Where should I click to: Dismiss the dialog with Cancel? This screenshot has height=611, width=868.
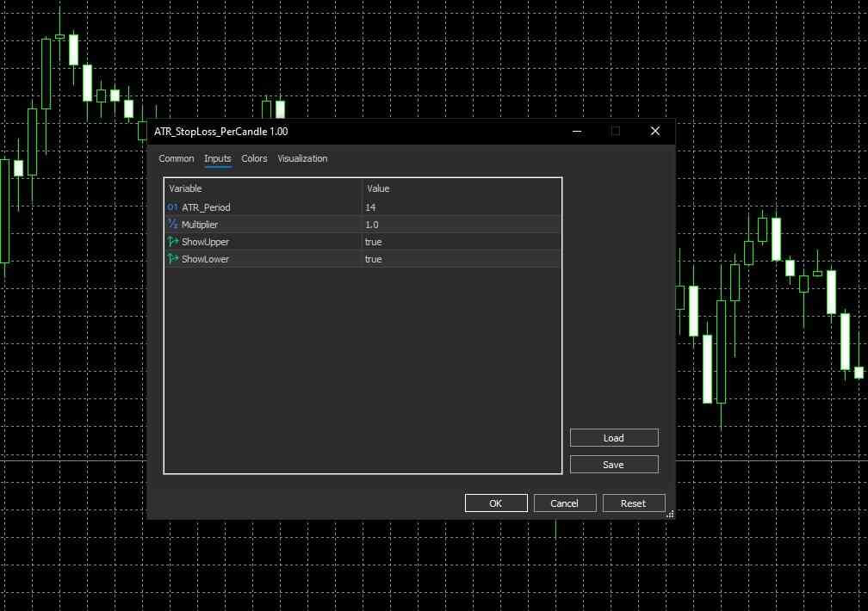click(x=564, y=503)
